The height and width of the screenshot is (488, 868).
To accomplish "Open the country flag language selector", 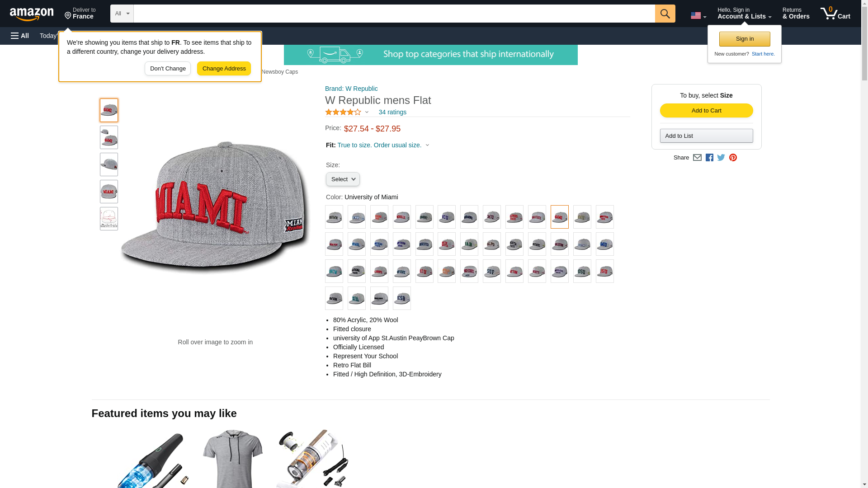I will click(698, 15).
